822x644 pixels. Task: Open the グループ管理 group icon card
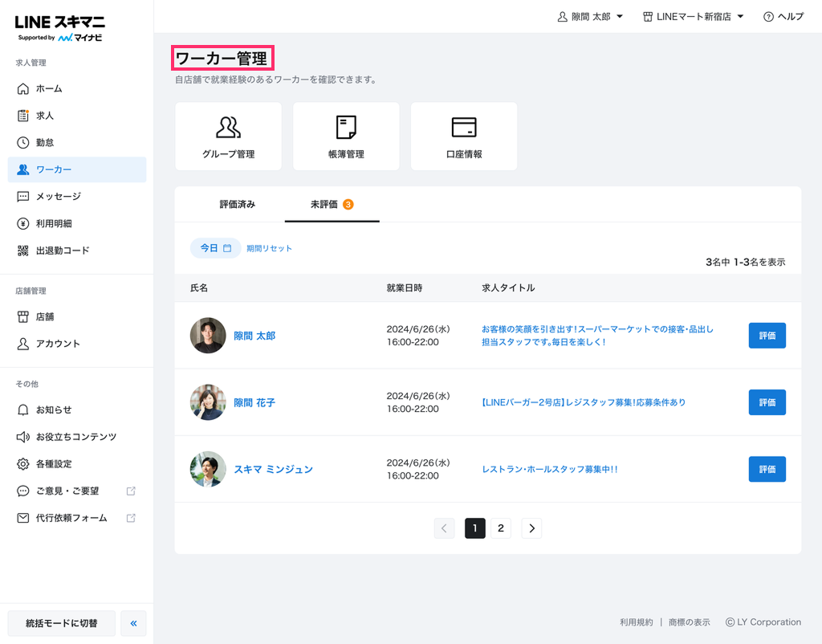(228, 128)
